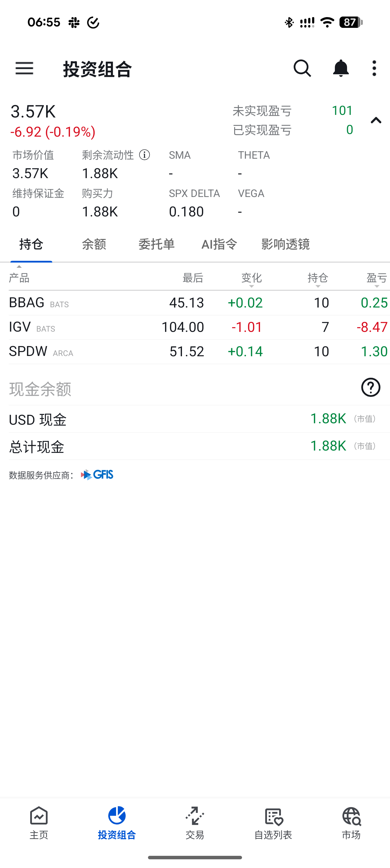
Task: Open notifications bell icon
Action: (x=341, y=68)
